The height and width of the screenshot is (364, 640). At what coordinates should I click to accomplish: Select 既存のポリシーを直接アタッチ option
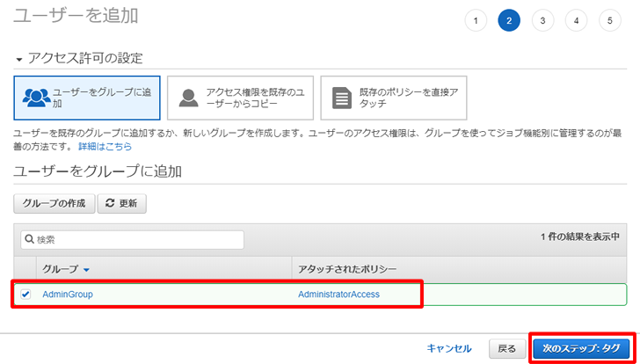(x=394, y=98)
